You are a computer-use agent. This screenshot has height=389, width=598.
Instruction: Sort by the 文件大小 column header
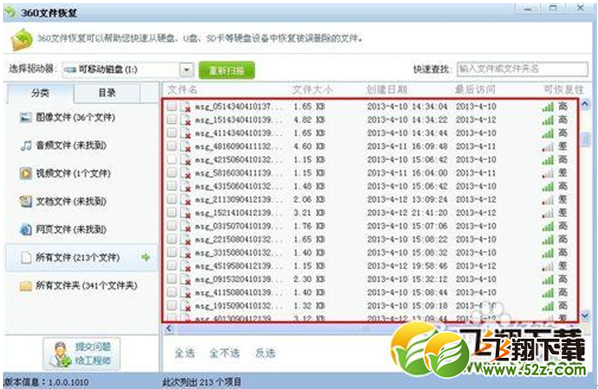pos(312,90)
